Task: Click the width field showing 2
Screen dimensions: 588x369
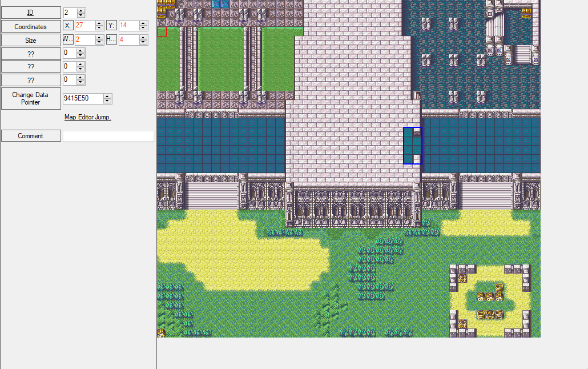Action: (84, 39)
